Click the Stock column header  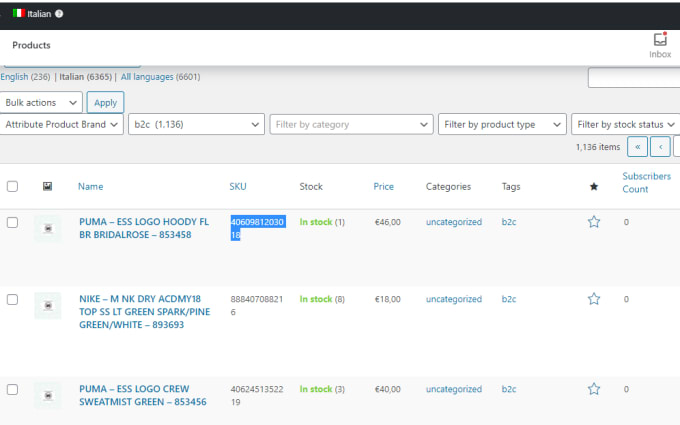click(311, 186)
